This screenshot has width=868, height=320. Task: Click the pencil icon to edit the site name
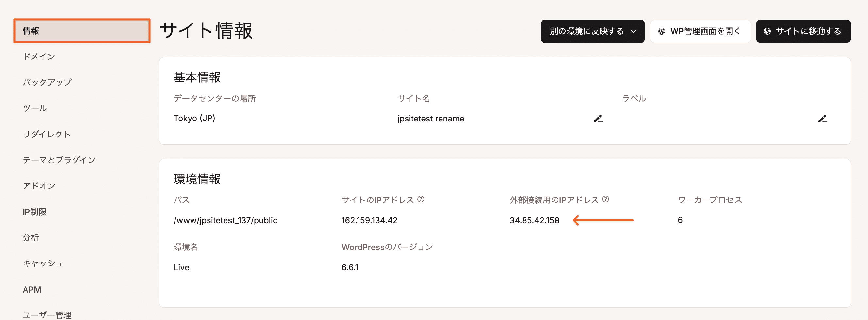[599, 119]
